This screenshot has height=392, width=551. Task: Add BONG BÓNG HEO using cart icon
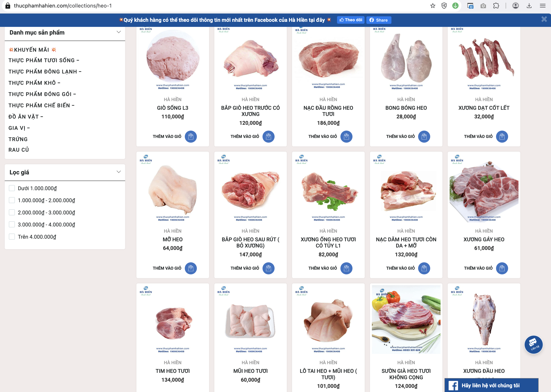tap(424, 137)
